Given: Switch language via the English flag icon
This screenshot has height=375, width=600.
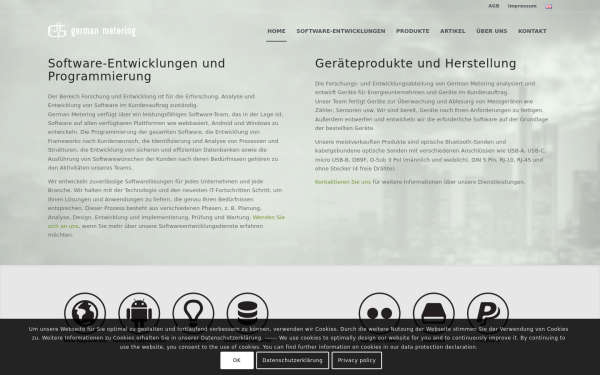Looking at the screenshot, I should coord(549,6).
